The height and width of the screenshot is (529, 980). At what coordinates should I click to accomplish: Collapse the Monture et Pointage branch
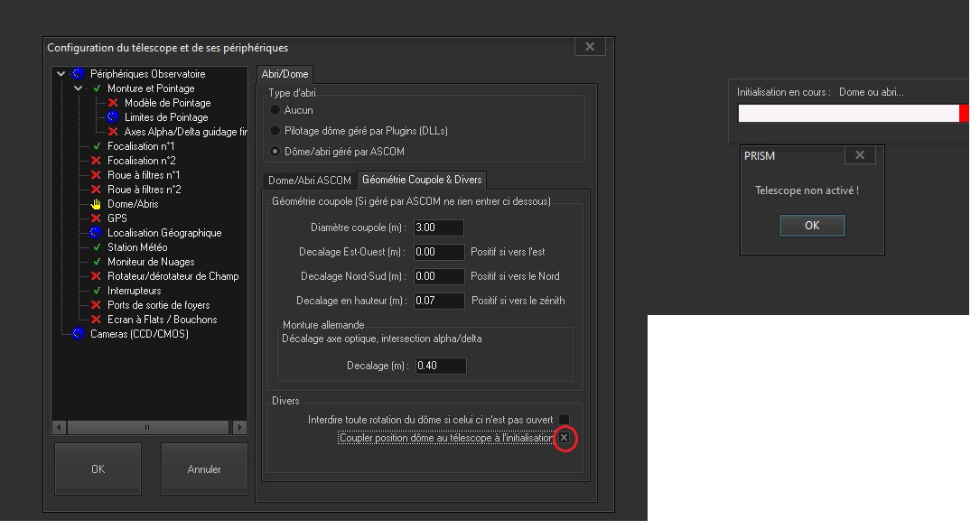click(x=79, y=88)
